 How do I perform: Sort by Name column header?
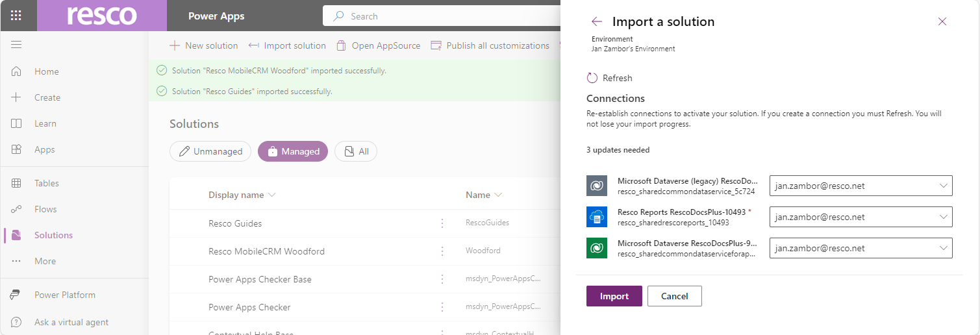[x=484, y=195]
